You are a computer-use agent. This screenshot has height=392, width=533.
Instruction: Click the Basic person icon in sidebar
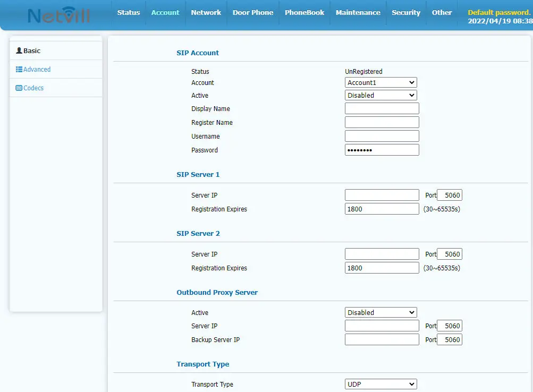(19, 50)
